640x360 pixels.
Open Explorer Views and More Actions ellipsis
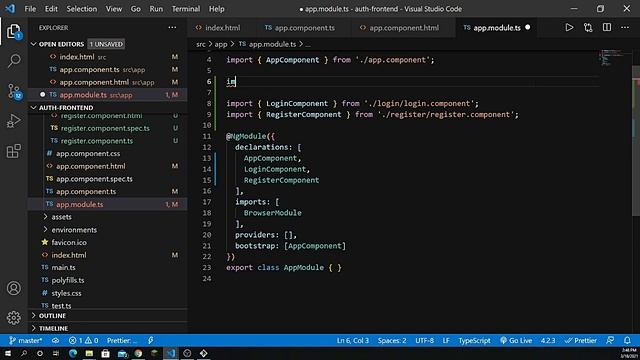(172, 27)
